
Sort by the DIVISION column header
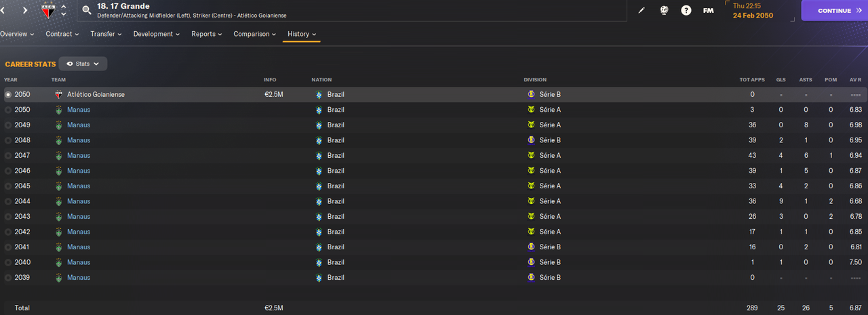tap(535, 80)
